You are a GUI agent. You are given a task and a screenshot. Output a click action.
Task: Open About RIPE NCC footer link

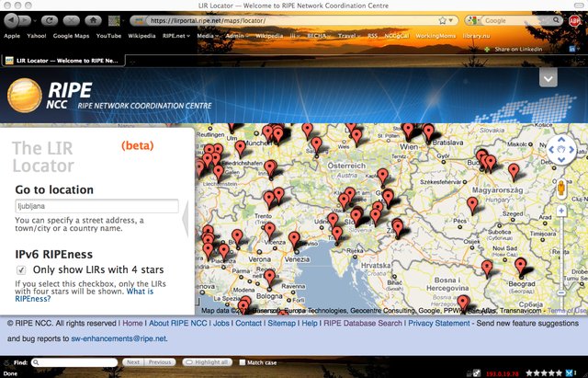[x=177, y=323]
